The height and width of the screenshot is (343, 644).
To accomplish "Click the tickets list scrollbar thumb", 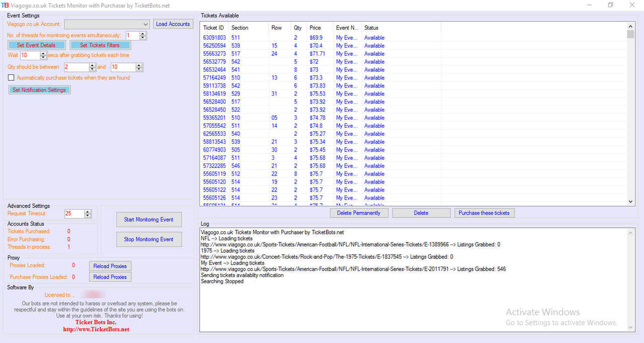I will [x=631, y=34].
